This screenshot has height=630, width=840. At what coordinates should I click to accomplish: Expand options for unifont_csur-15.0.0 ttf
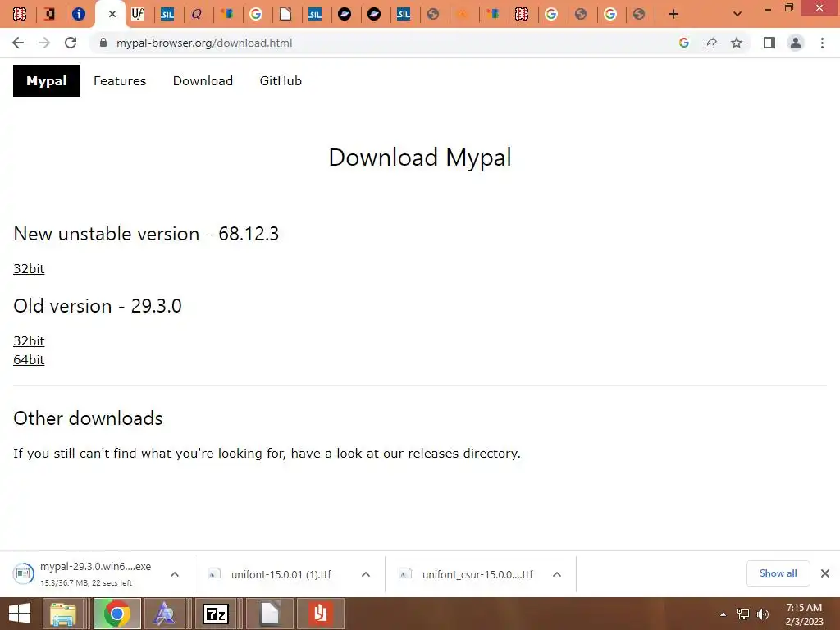557,574
